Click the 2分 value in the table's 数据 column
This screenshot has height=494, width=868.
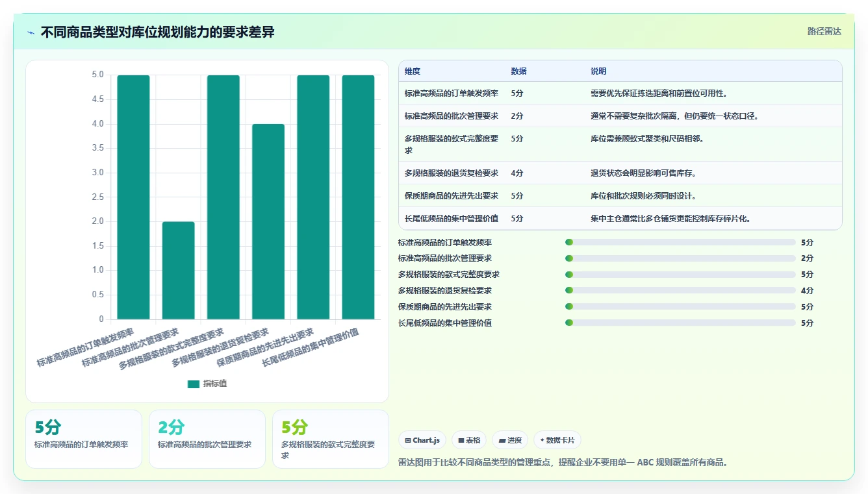point(517,116)
